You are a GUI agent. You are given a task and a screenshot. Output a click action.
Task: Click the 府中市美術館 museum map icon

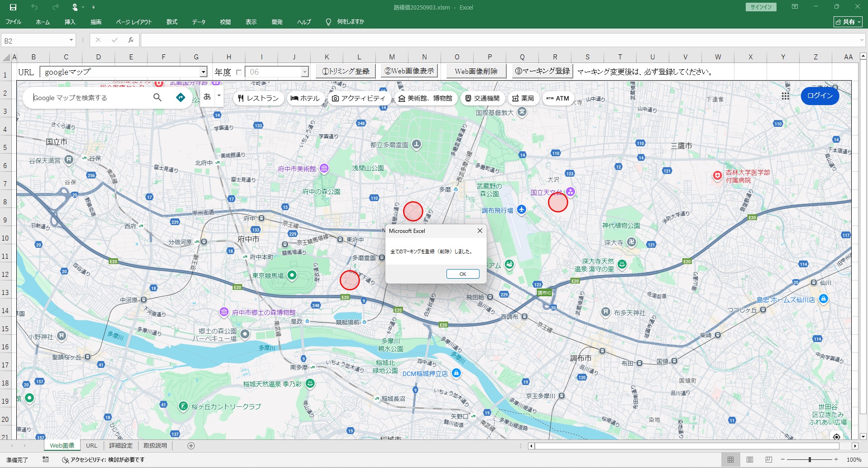[x=324, y=169]
